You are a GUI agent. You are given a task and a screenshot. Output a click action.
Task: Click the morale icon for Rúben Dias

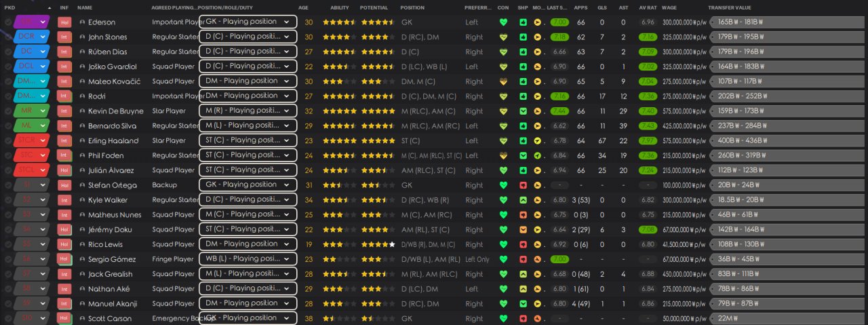(x=538, y=52)
